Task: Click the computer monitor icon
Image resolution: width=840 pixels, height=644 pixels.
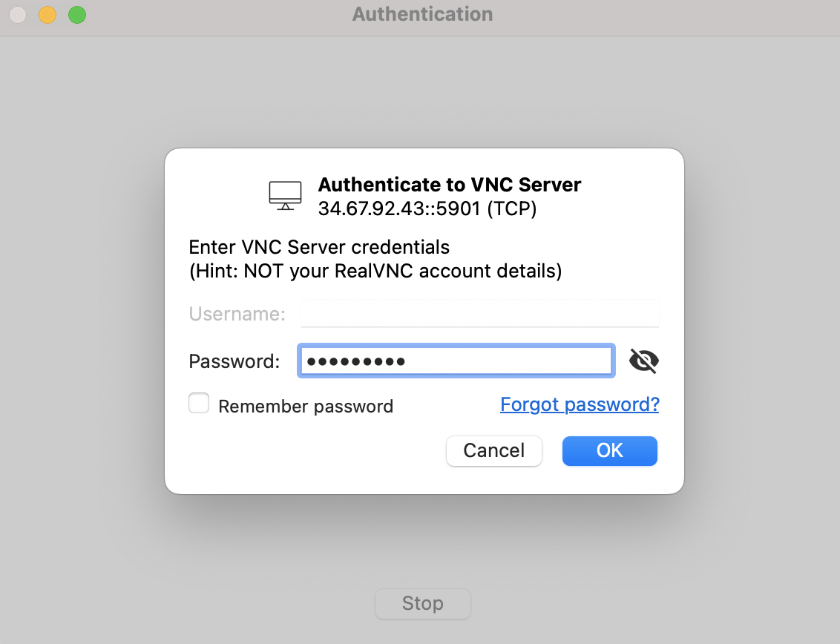Action: pyautogui.click(x=285, y=196)
